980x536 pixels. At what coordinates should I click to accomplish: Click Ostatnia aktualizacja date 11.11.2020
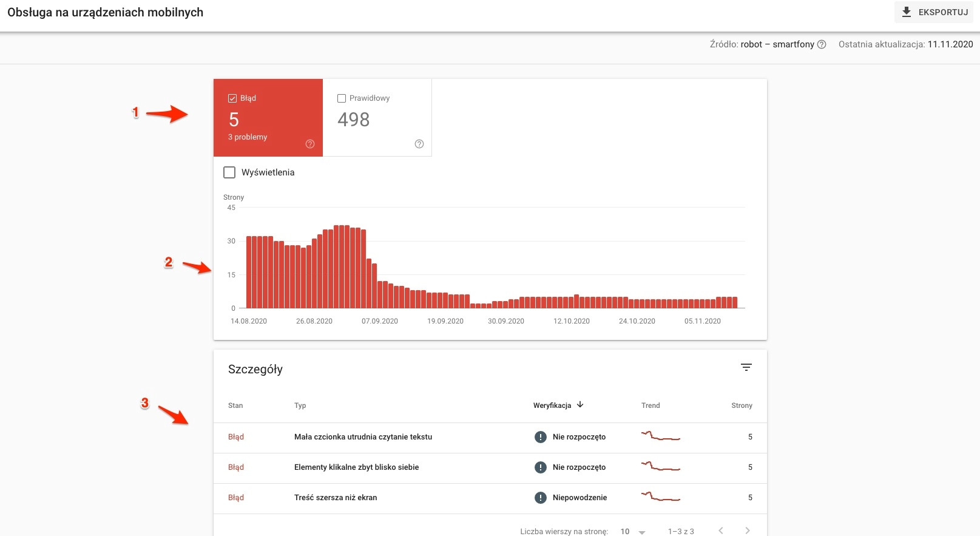click(x=950, y=44)
